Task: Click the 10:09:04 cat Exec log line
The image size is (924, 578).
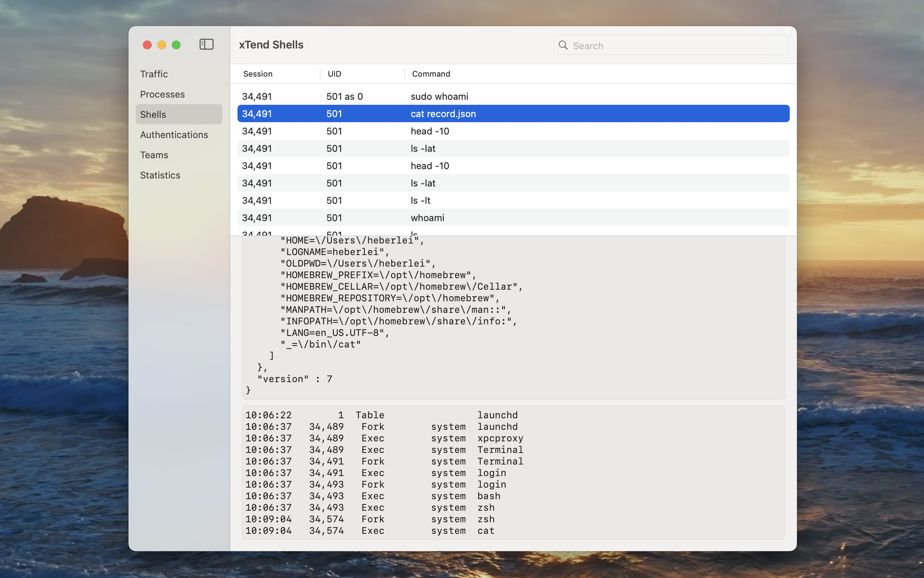Action: [x=369, y=531]
